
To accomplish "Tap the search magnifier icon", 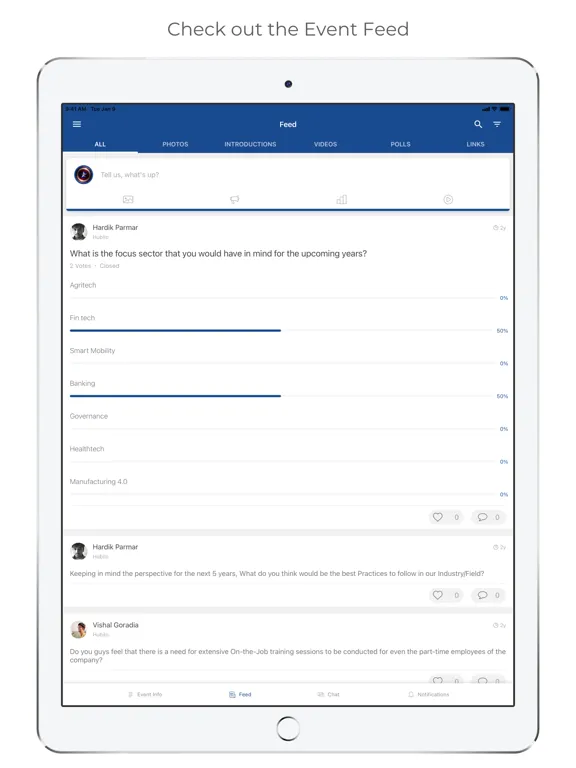I will [478, 124].
